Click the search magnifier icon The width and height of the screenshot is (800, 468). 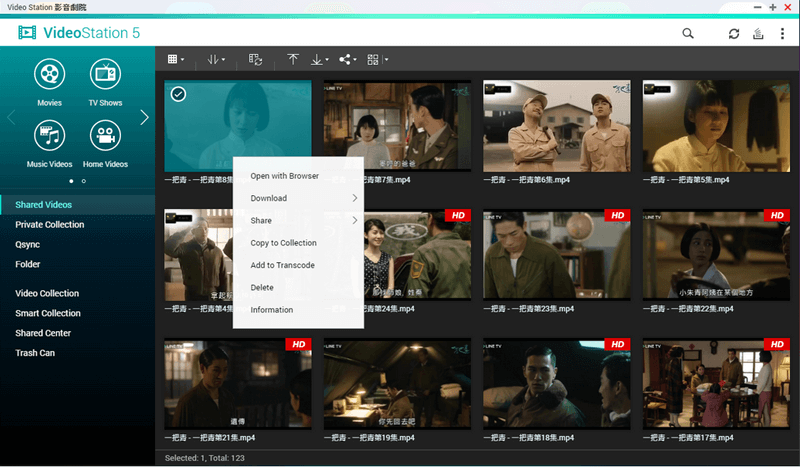pyautogui.click(x=688, y=34)
